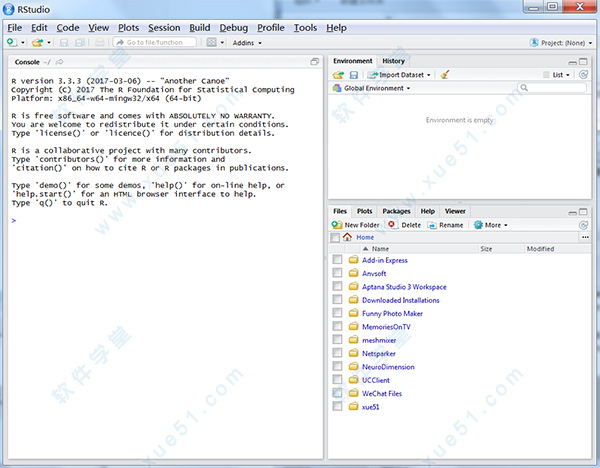
Task: Check the Anvsoft folder checkbox
Action: coord(337,273)
